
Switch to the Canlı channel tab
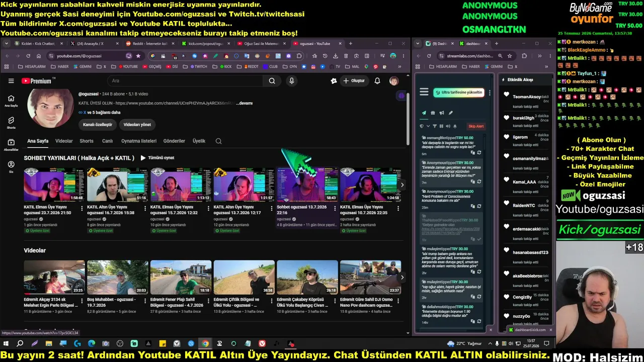click(x=107, y=141)
